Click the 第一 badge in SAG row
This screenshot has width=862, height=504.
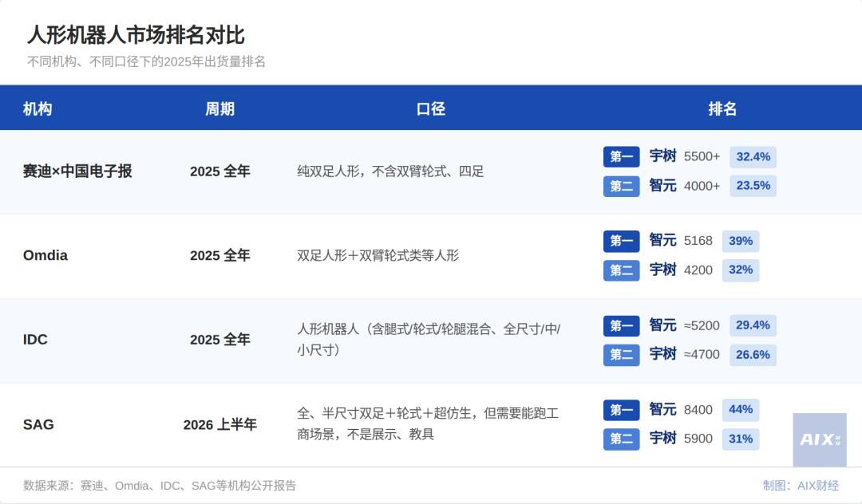coord(621,410)
